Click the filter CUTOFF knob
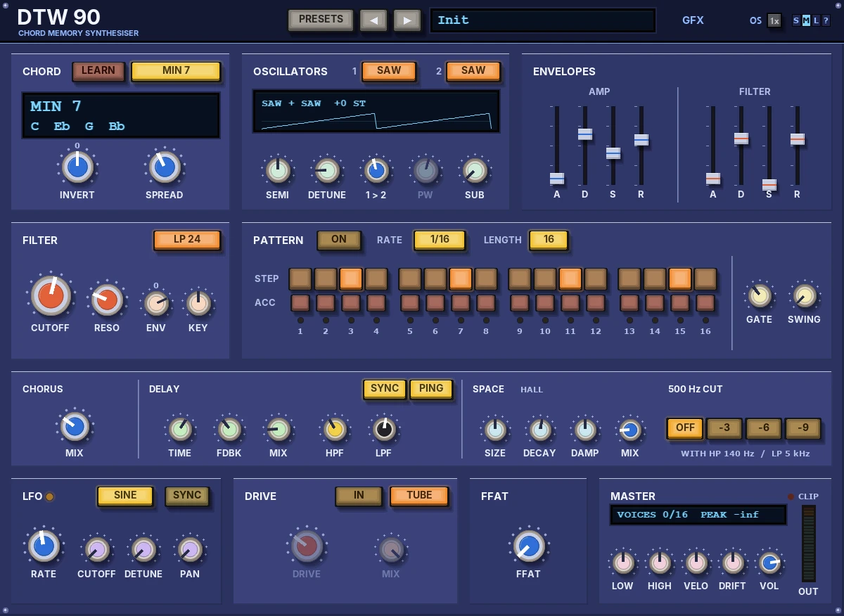Screen dimensions: 844x616 51,295
